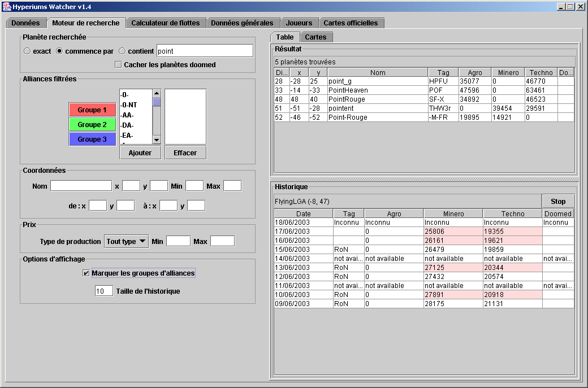The width and height of the screenshot is (588, 388).
Task: Click the Minero value '27891'
Action: point(453,295)
